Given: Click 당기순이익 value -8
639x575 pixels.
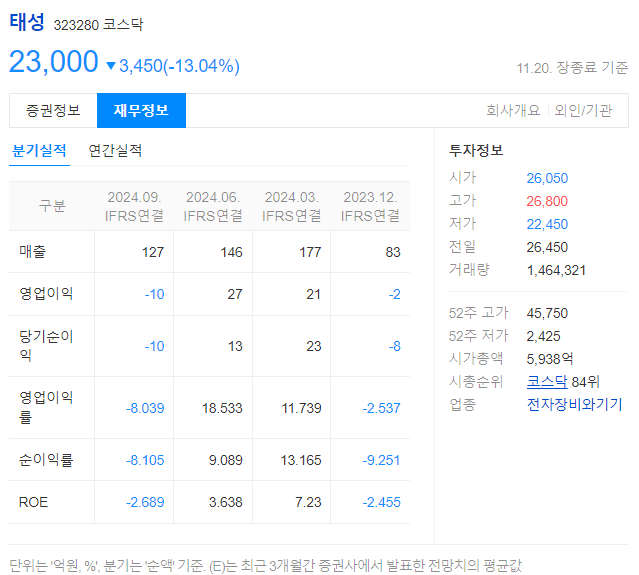Looking at the screenshot, I should pos(394,346).
